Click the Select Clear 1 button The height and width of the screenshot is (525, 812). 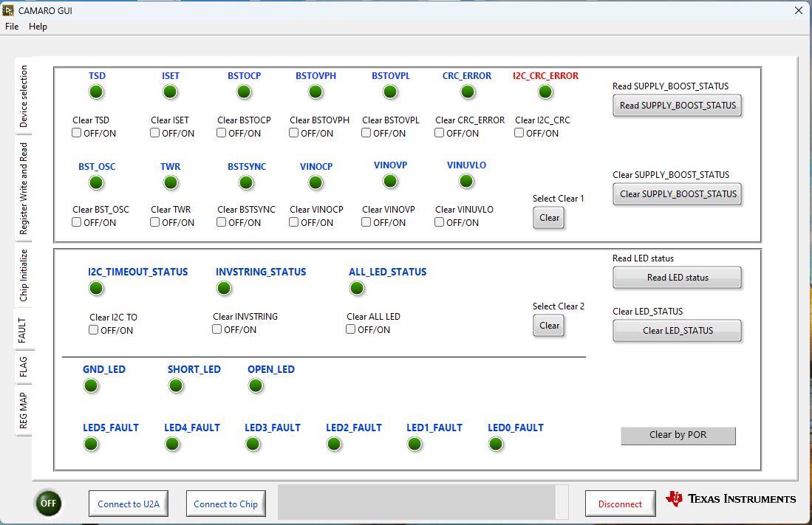pyautogui.click(x=548, y=217)
